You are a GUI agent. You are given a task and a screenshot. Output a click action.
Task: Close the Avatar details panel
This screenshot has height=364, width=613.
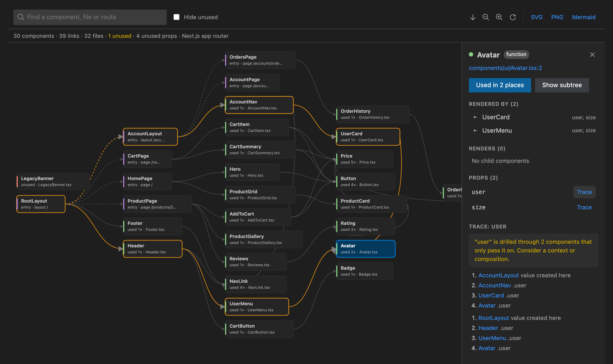[592, 55]
